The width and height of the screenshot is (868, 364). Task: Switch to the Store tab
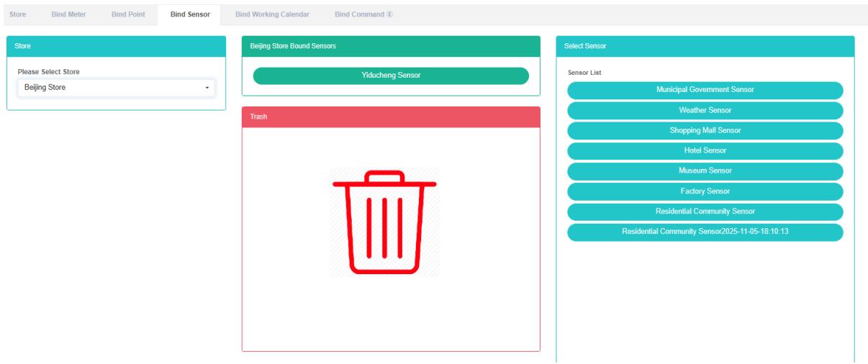point(18,14)
